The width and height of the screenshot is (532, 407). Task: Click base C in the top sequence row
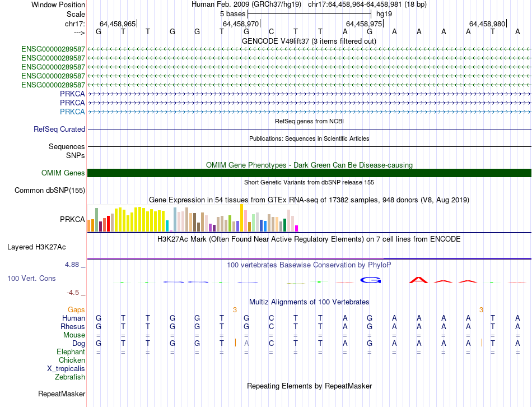(271, 31)
